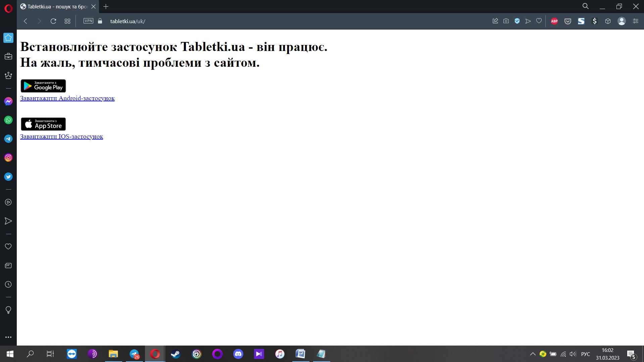
Task: Switch the РУС input language indicator
Action: pyautogui.click(x=586, y=354)
